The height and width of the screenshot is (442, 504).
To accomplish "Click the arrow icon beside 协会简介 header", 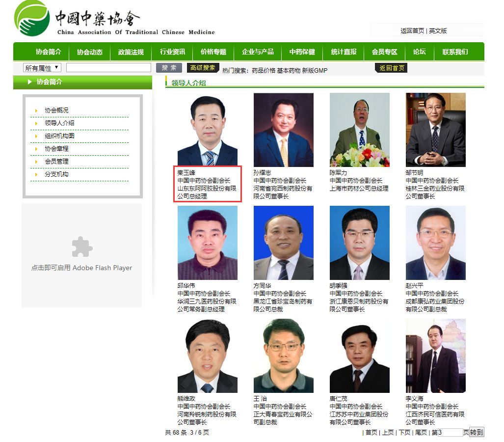I will point(29,82).
